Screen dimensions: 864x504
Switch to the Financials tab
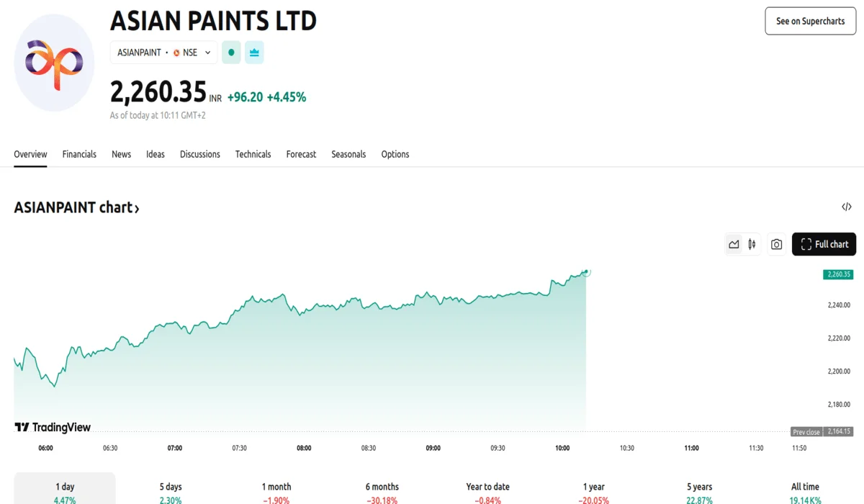pyautogui.click(x=79, y=153)
